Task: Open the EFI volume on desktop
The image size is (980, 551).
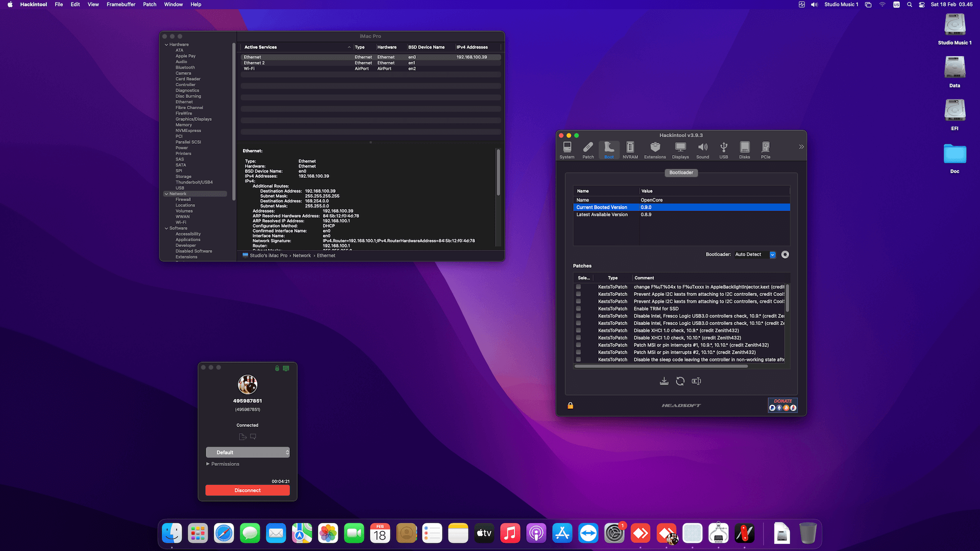Action: click(x=954, y=115)
